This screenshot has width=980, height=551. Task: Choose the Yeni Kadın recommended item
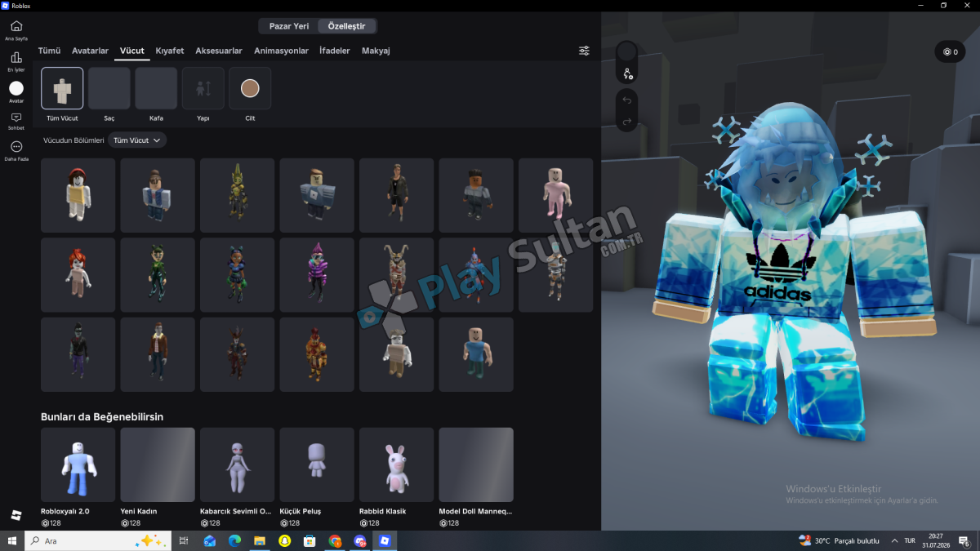(158, 464)
